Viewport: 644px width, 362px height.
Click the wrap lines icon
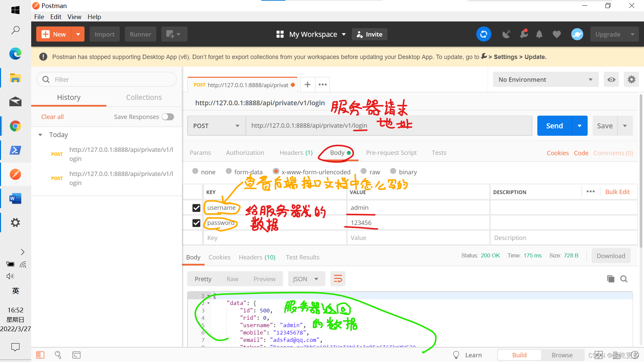click(338, 279)
